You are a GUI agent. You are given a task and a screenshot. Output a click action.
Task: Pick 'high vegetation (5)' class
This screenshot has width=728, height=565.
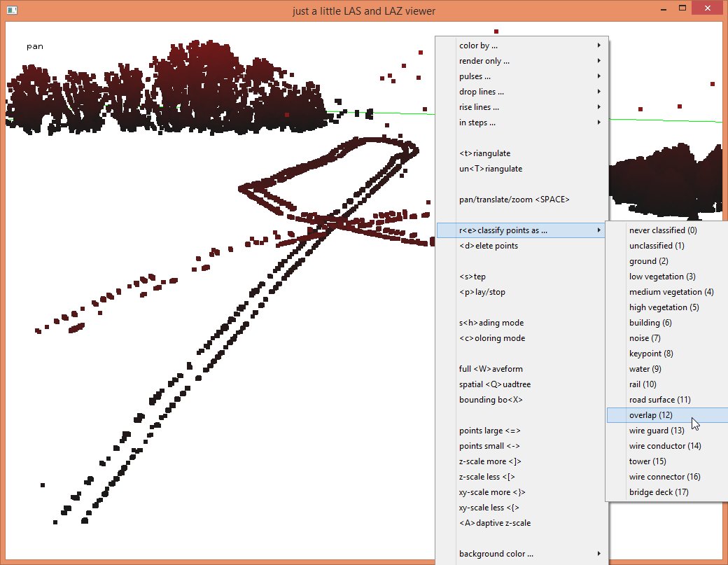click(664, 307)
